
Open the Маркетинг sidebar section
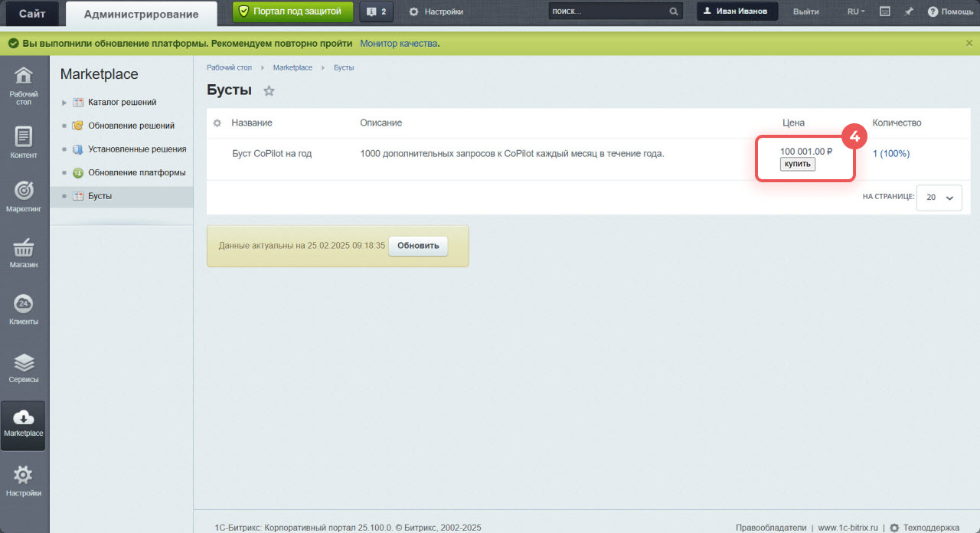(x=24, y=197)
